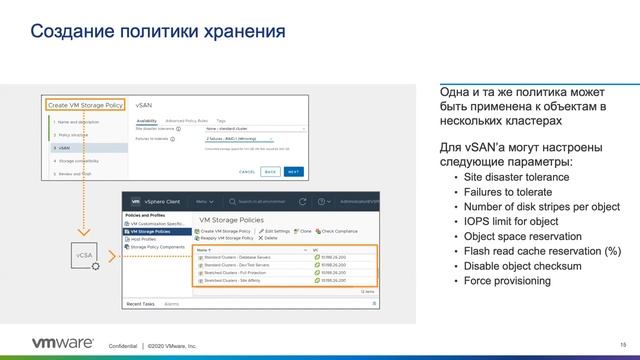The height and width of the screenshot is (360, 640).
Task: Select Storage Policy Components in sidebar
Action: (x=158, y=247)
